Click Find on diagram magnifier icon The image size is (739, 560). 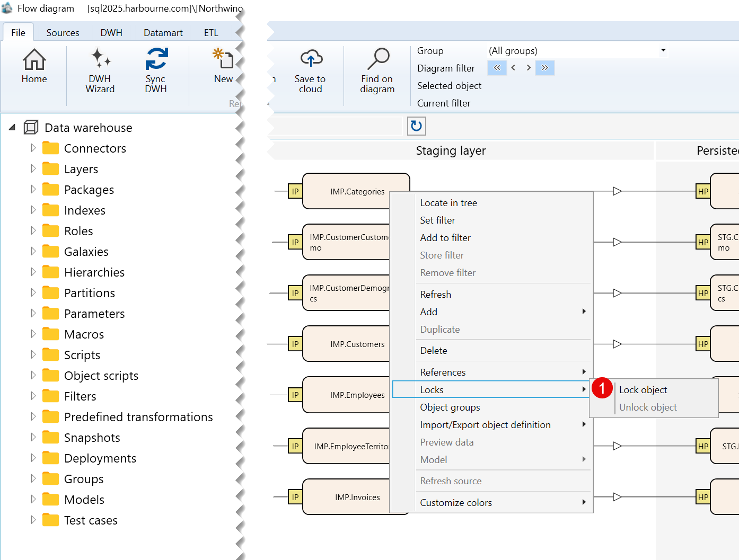(379, 58)
